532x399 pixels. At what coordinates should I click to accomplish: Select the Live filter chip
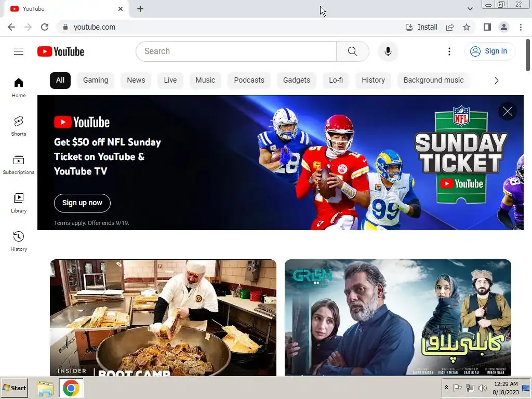point(170,81)
